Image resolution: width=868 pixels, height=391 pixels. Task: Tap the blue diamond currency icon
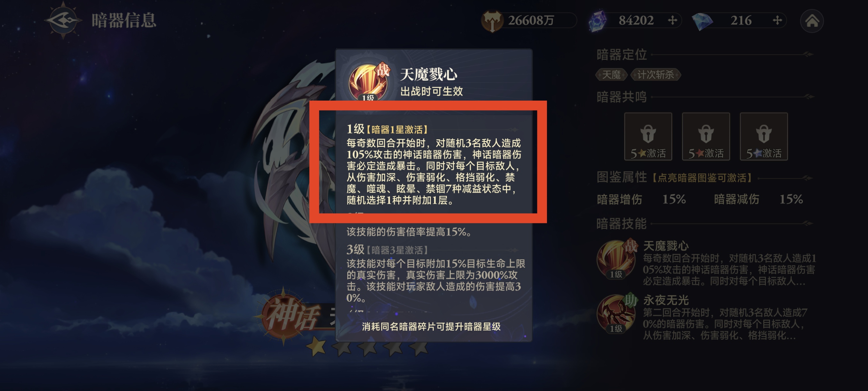pyautogui.click(x=702, y=21)
